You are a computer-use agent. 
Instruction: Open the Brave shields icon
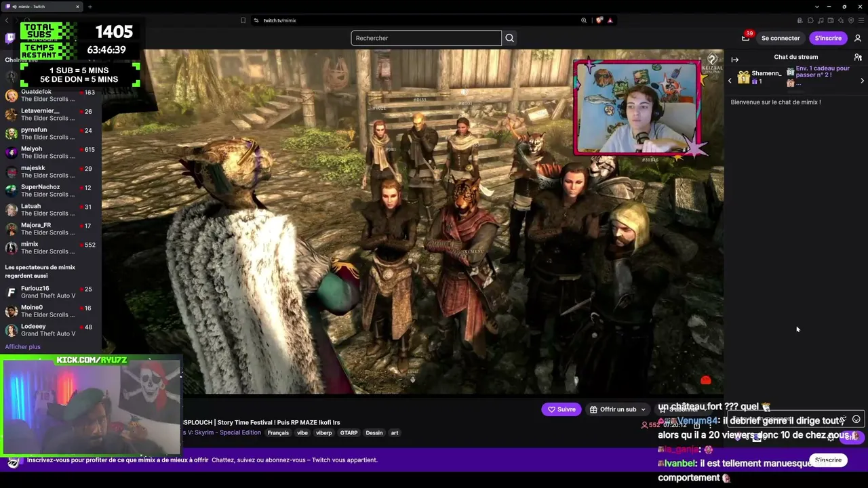[599, 20]
